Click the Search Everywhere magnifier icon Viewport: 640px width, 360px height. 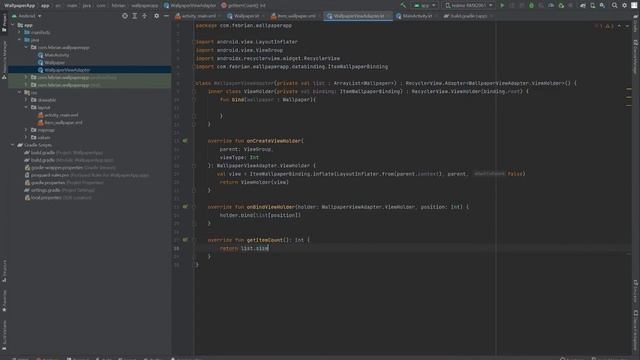tap(614, 5)
